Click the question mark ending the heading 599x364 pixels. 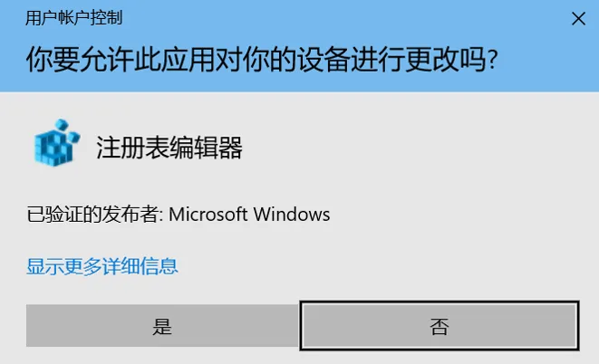tap(493, 60)
